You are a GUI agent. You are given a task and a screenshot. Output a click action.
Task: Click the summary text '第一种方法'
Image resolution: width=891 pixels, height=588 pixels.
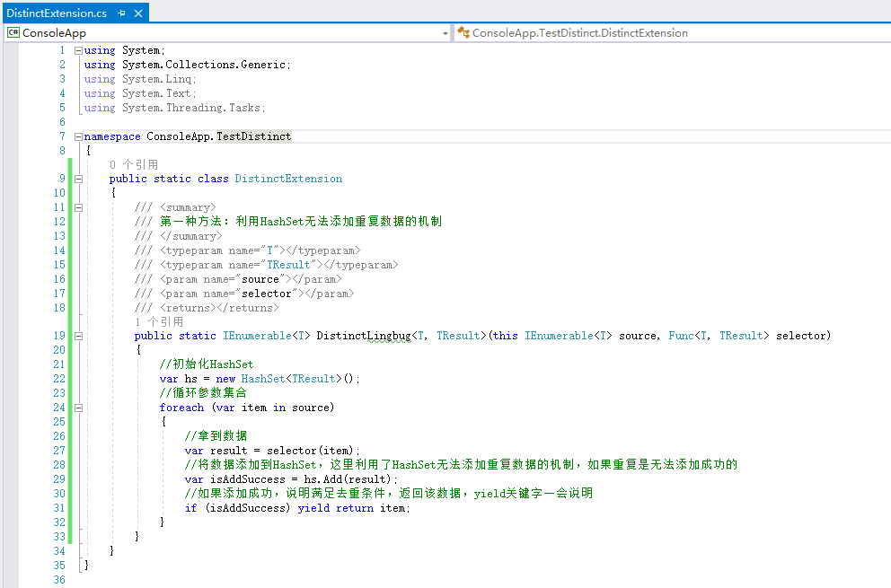191,222
